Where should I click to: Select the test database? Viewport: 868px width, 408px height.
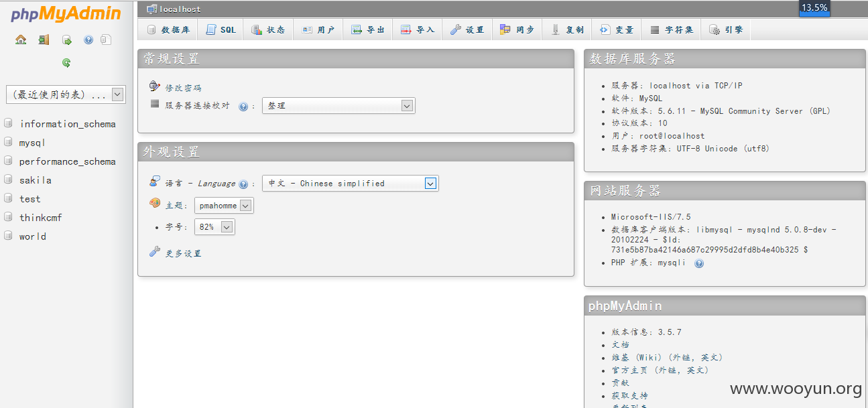[29, 199]
